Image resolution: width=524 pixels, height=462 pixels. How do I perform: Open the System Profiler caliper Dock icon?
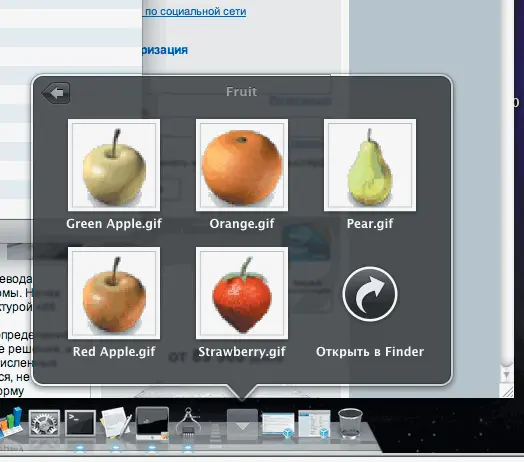(188, 422)
